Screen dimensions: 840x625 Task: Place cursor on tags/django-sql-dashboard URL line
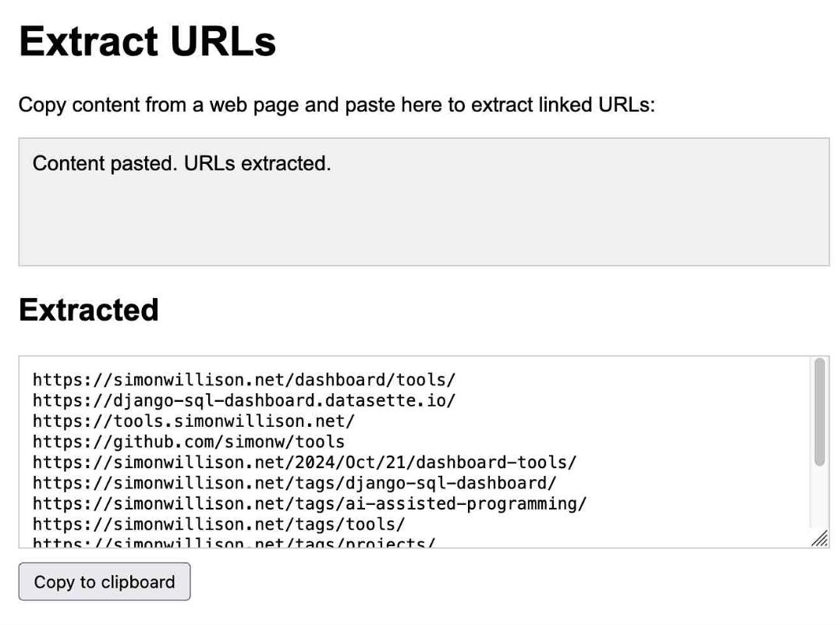click(294, 483)
